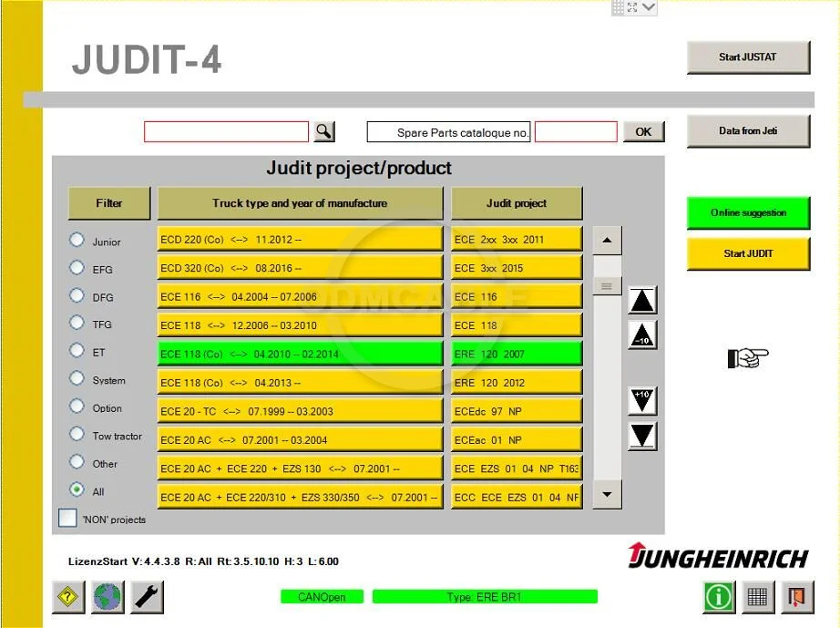Click the green Online suggestion button

[x=748, y=213]
